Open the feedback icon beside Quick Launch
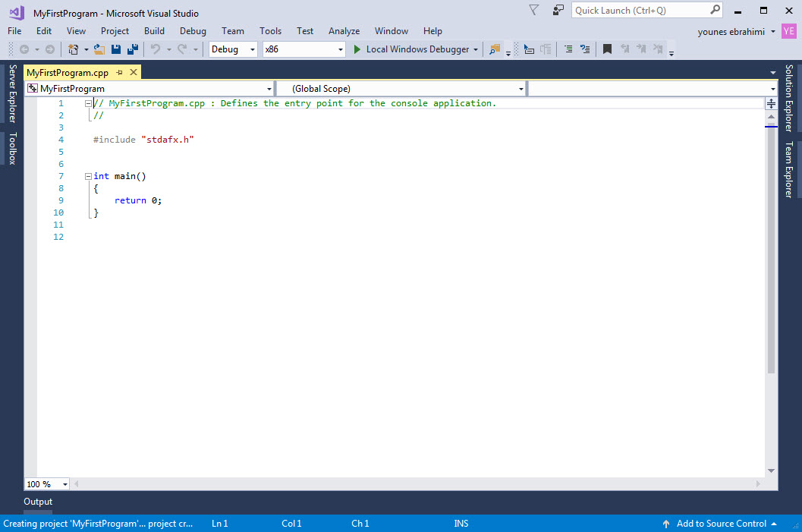This screenshot has width=802, height=532. point(558,10)
